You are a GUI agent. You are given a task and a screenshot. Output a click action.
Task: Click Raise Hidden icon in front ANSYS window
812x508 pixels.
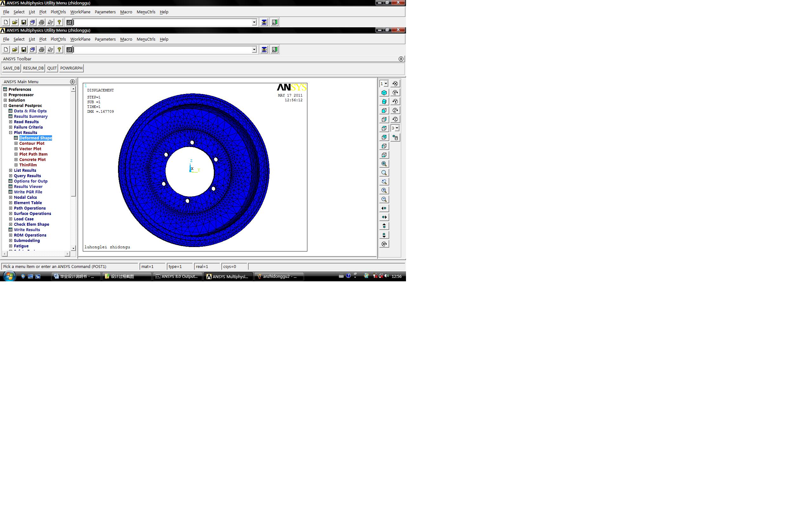click(264, 50)
